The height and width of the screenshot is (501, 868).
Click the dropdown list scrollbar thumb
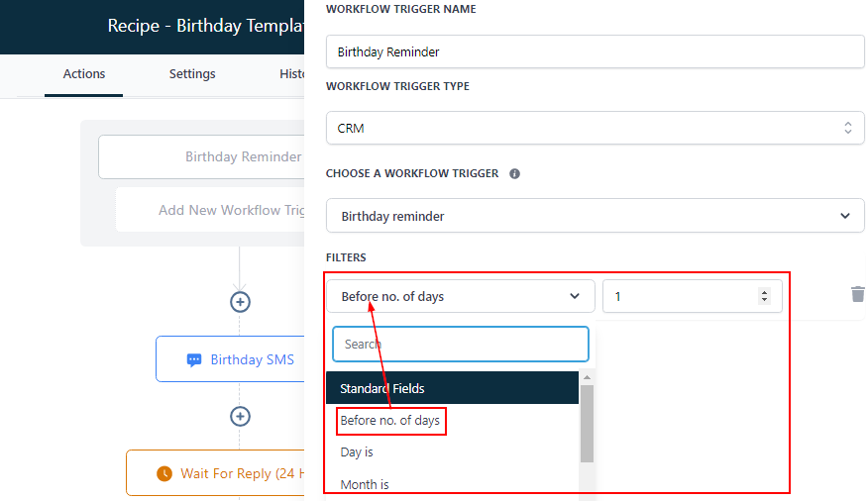[587, 424]
